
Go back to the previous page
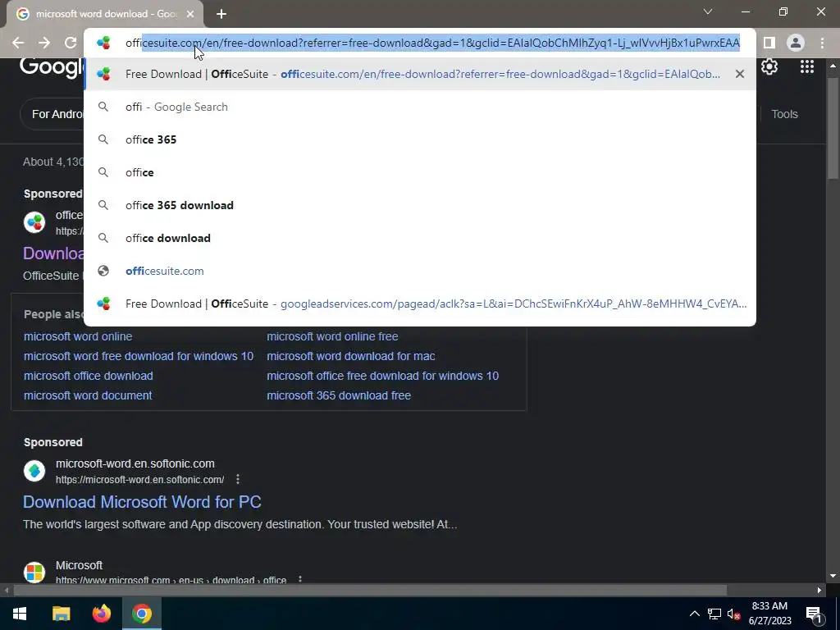click(18, 43)
